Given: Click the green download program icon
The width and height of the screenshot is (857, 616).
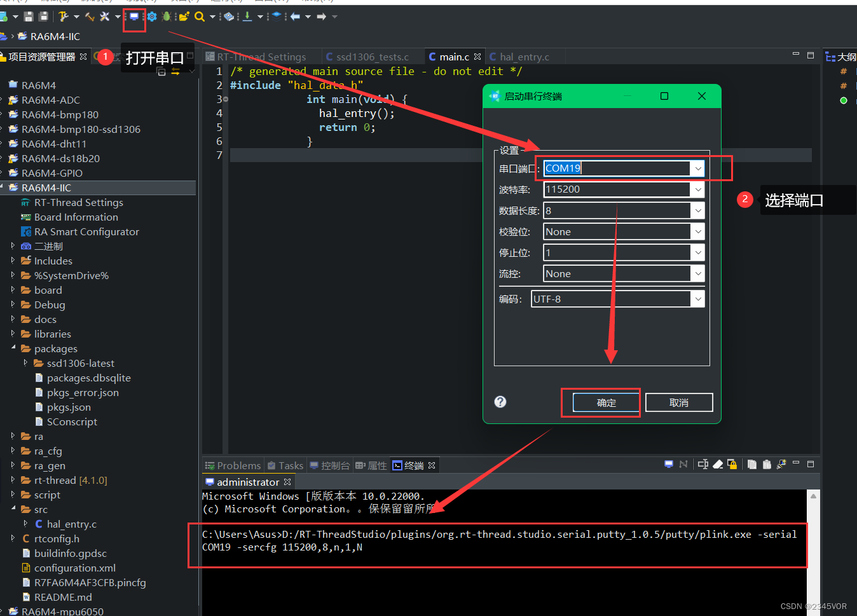Looking at the screenshot, I should [247, 17].
